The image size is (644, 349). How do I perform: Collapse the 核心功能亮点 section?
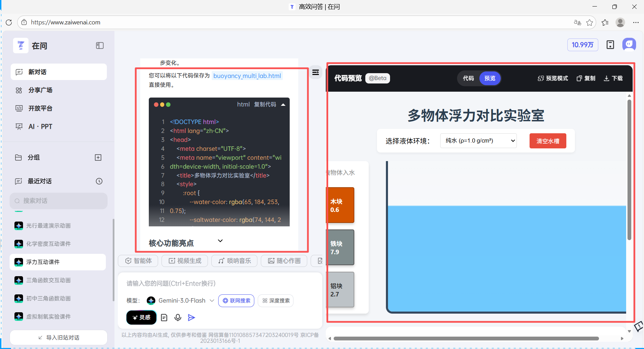(220, 241)
